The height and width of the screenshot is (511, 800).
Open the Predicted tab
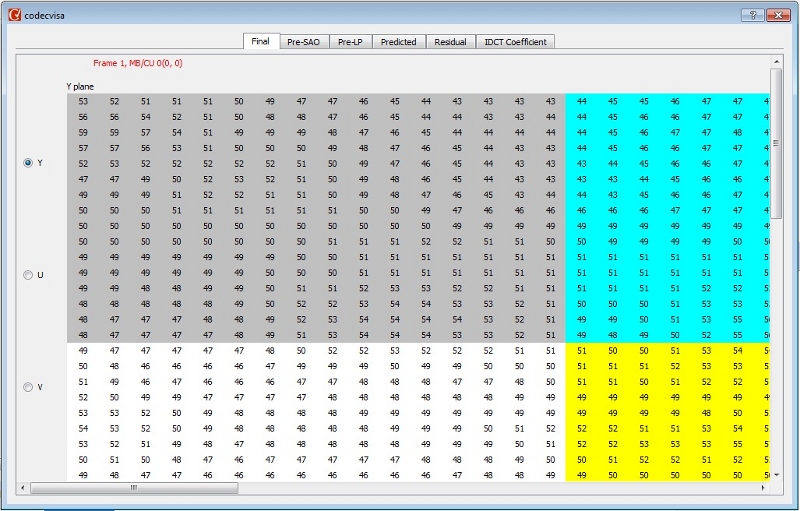[x=398, y=42]
